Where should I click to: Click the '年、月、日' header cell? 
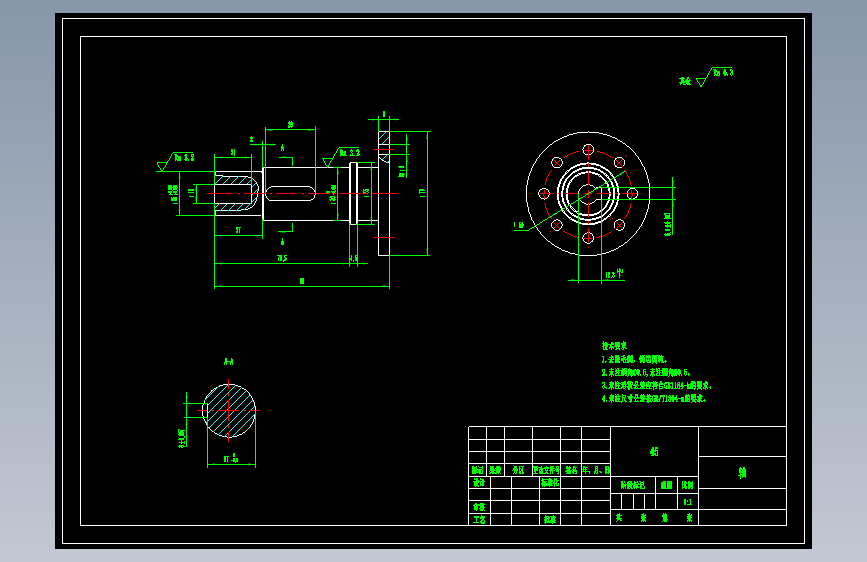coord(596,470)
